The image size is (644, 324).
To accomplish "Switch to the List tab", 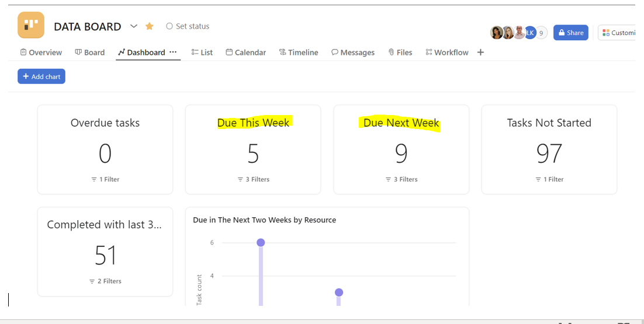I will [x=202, y=53].
